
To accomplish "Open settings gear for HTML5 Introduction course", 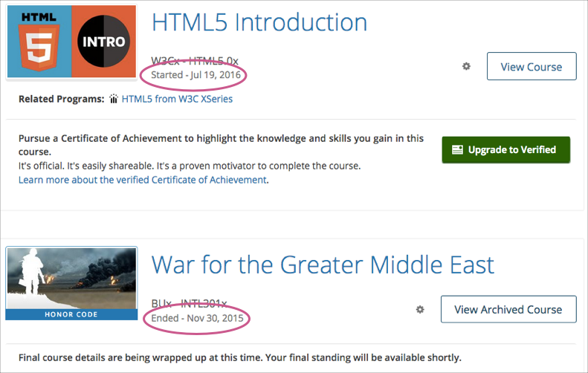I will [x=466, y=66].
